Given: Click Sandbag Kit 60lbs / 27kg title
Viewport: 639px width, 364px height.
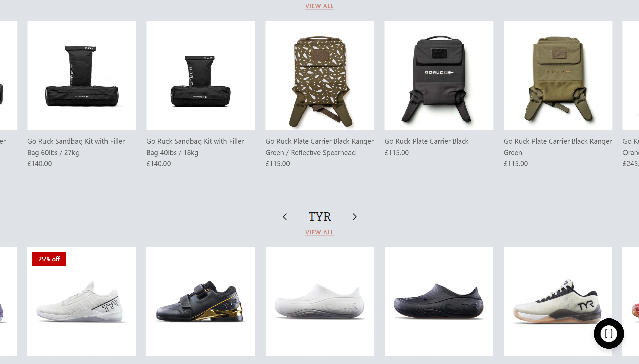Looking at the screenshot, I should click(x=76, y=147).
